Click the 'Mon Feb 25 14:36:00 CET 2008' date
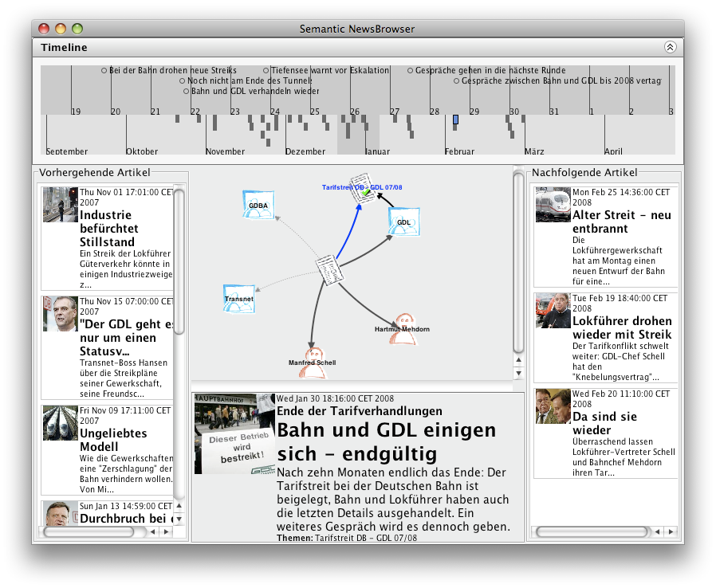The width and height of the screenshot is (716, 588). [621, 197]
